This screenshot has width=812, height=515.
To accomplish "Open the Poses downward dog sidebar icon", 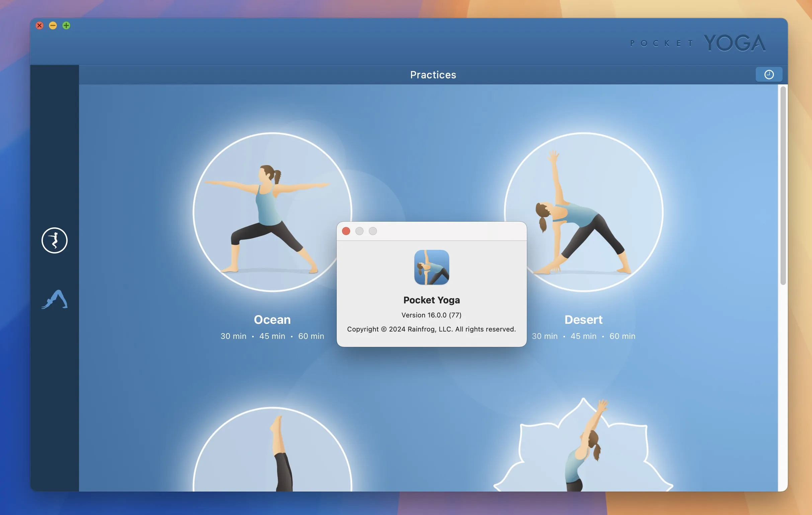I will 54,299.
